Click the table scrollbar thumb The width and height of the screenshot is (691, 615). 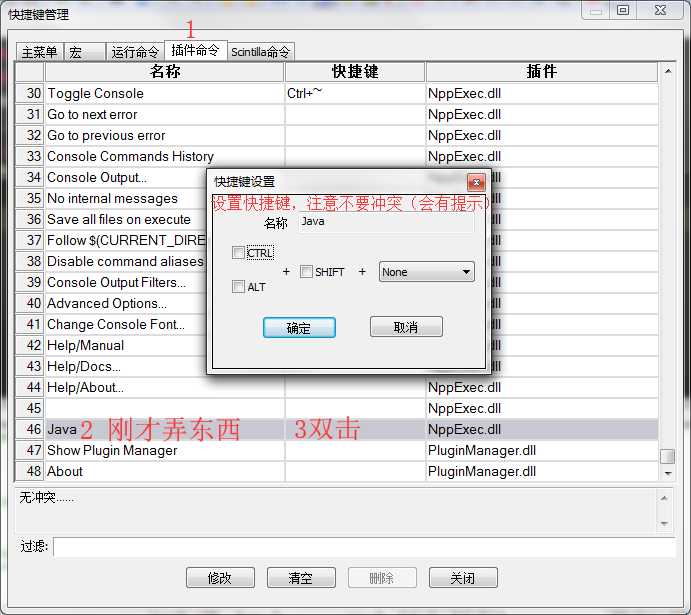(x=668, y=456)
